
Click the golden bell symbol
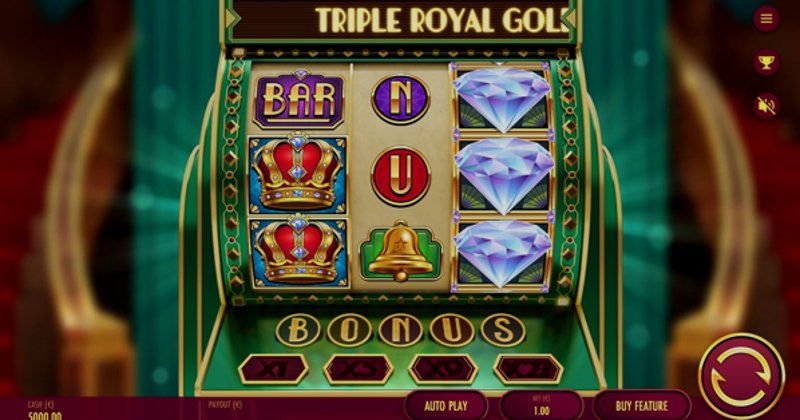click(401, 251)
